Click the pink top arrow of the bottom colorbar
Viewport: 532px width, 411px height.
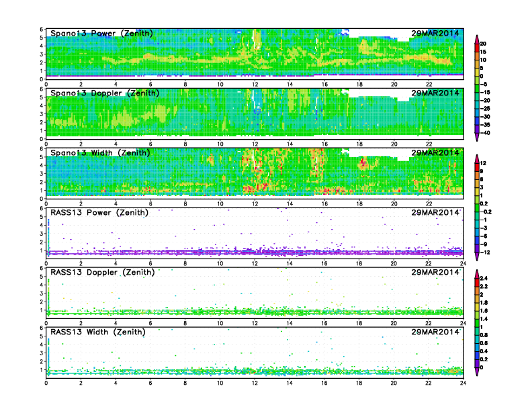[477, 273]
